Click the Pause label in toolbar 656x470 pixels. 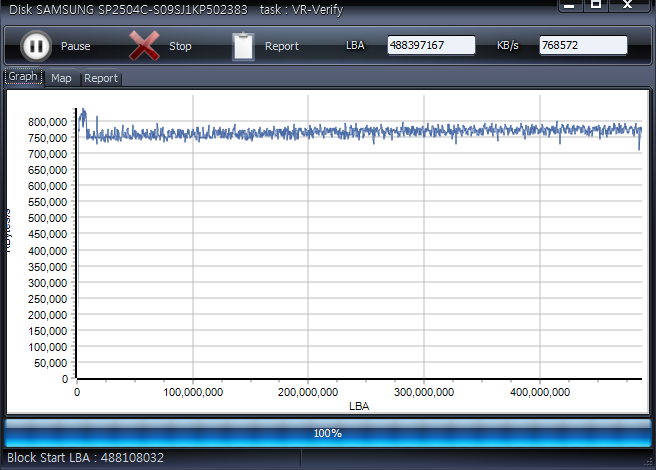point(76,46)
